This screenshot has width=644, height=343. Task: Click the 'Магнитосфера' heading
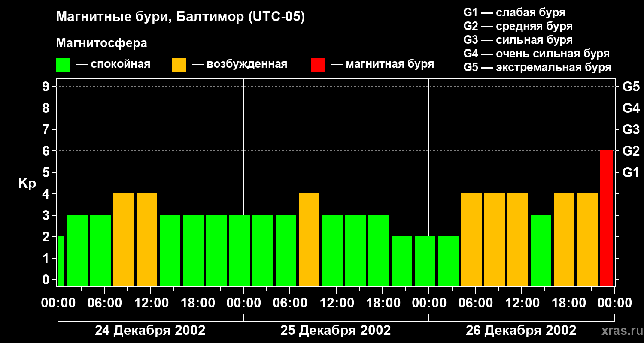[101, 43]
